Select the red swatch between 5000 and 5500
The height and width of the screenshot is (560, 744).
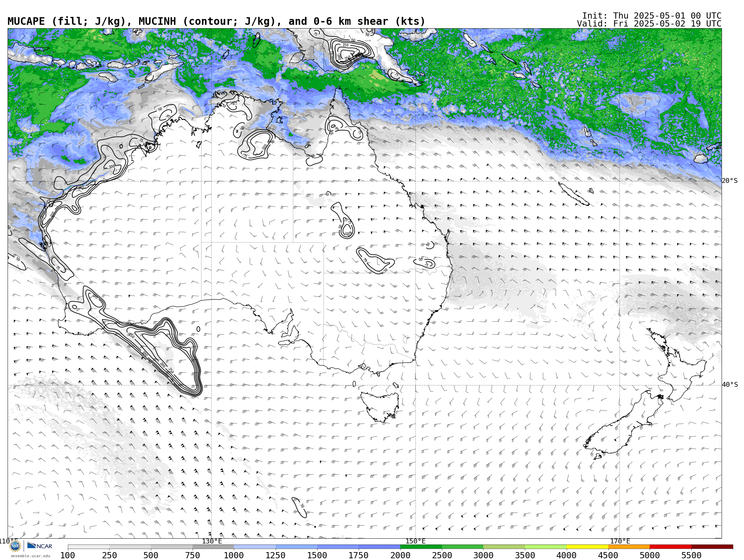[x=670, y=547]
